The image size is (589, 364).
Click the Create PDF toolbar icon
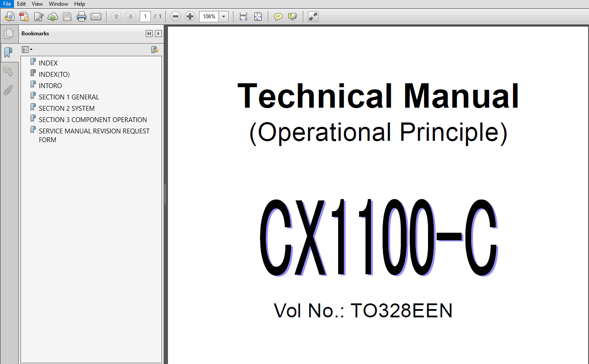point(24,17)
